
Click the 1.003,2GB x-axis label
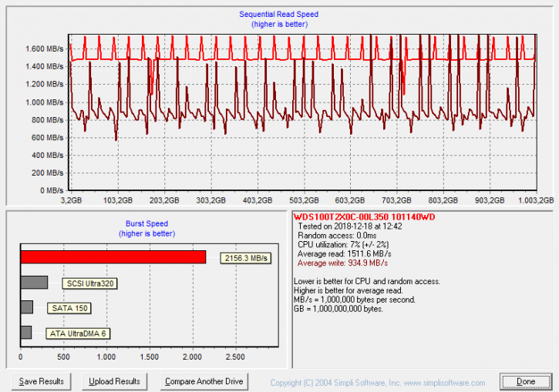coord(536,200)
